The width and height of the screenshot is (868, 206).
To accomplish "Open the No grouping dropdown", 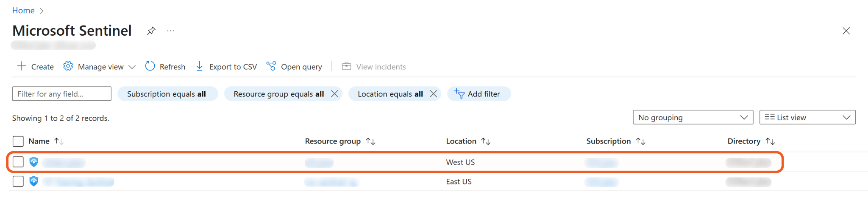I will 693,118.
